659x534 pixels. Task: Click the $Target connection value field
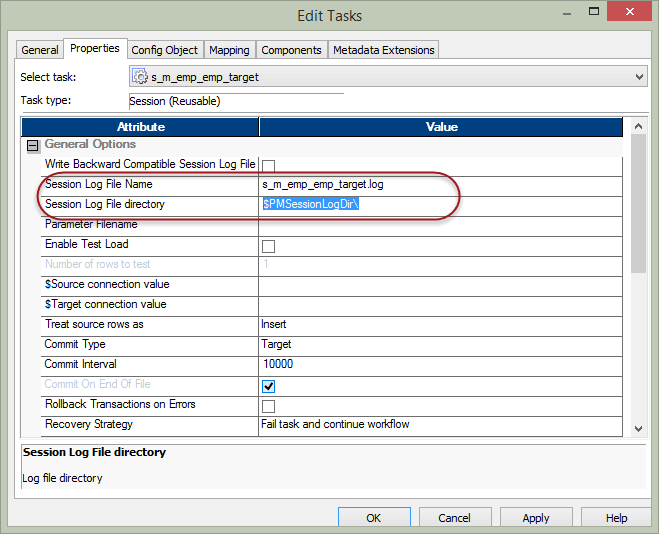coord(440,305)
